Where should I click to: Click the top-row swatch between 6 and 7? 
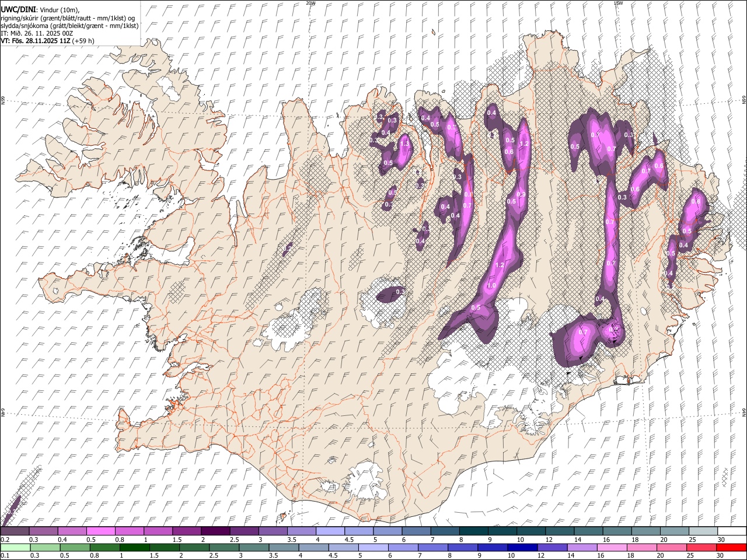[416, 531]
